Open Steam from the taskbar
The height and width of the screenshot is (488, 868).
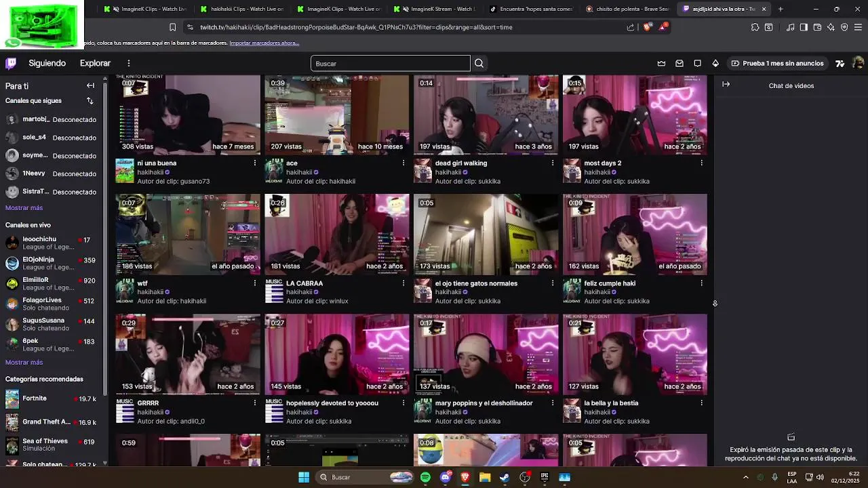(505, 477)
